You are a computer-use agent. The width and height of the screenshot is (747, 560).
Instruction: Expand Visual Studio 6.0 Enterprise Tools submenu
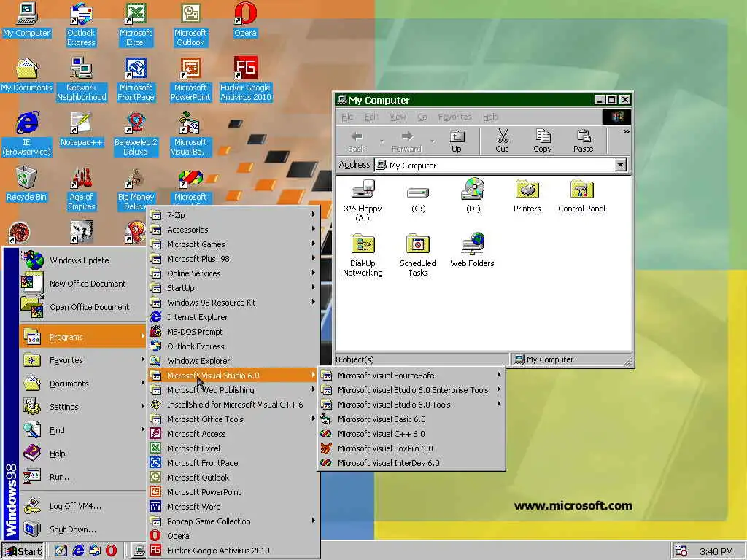click(411, 390)
